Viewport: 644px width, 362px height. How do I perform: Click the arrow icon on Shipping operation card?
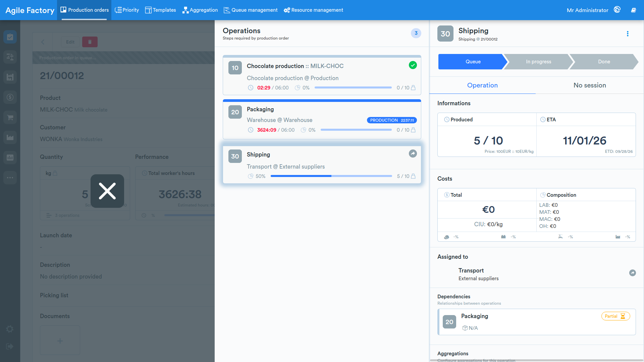[x=413, y=154]
